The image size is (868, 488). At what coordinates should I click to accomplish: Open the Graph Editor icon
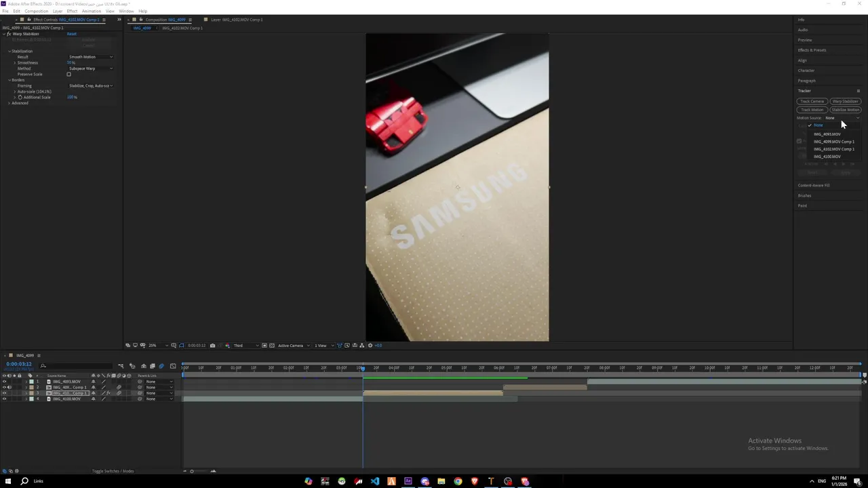[173, 366]
